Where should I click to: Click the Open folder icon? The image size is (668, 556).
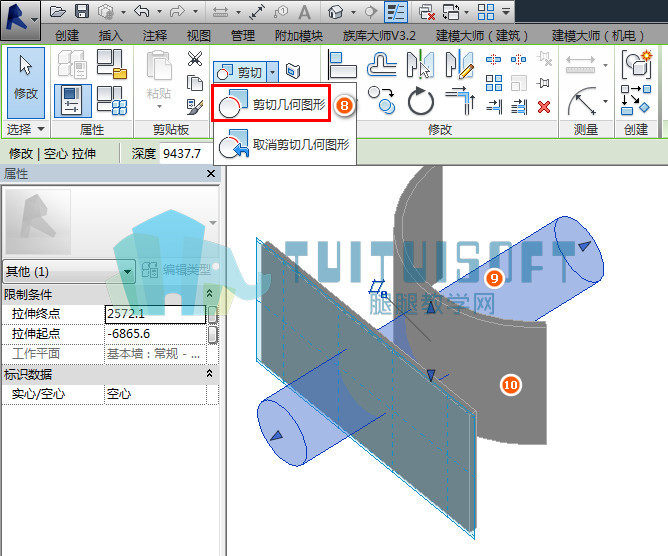pyautogui.click(x=58, y=11)
